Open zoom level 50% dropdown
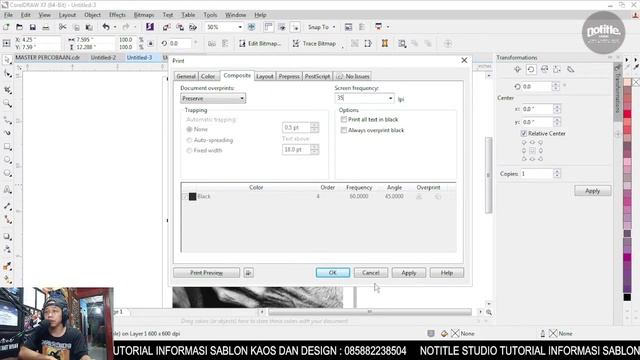 [240, 27]
